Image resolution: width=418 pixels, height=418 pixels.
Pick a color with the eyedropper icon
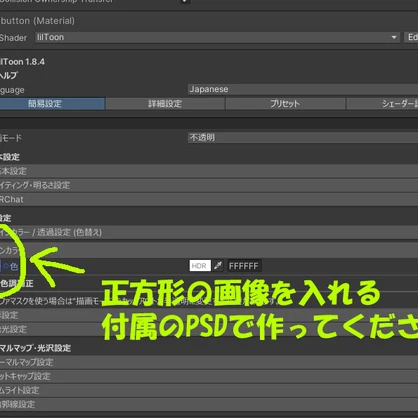tap(218, 266)
